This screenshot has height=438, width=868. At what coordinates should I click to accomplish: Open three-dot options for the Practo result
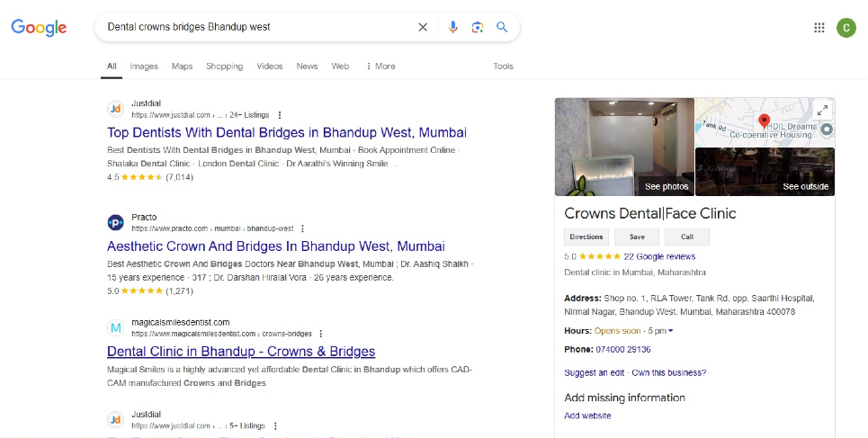(302, 228)
